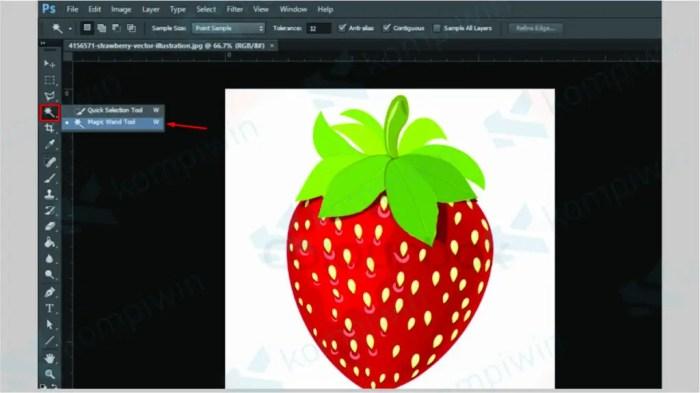The width and height of the screenshot is (700, 393).
Task: Open the Help menu
Action: click(325, 9)
